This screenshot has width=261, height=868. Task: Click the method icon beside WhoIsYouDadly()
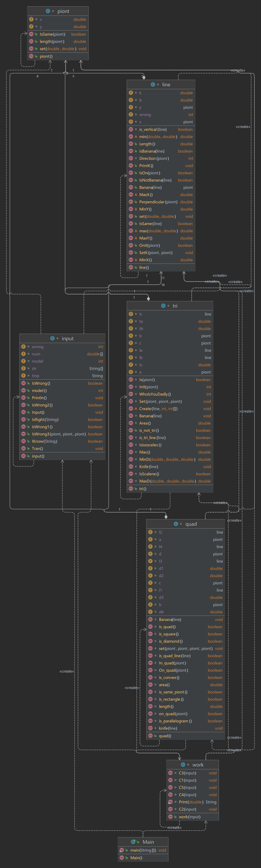pyautogui.click(x=131, y=394)
